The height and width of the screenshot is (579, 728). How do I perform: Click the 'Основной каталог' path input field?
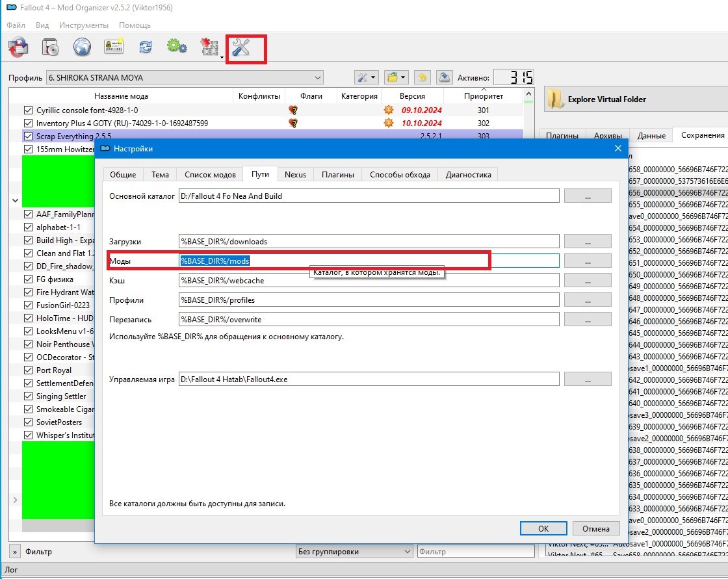pyautogui.click(x=369, y=196)
